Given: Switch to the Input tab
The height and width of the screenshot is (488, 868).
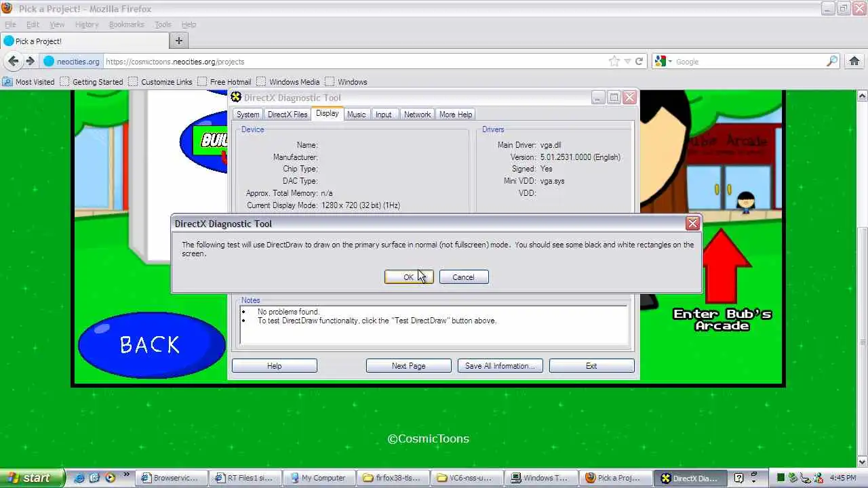Looking at the screenshot, I should [384, 115].
